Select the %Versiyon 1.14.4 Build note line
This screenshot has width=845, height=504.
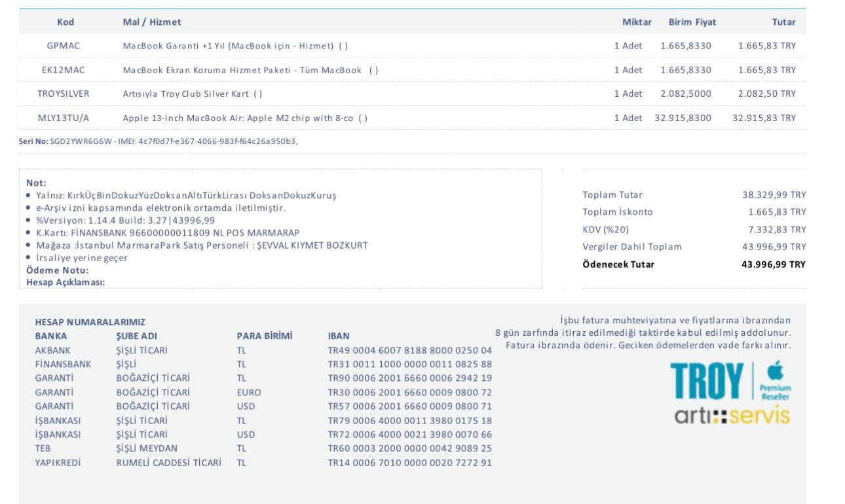[125, 220]
